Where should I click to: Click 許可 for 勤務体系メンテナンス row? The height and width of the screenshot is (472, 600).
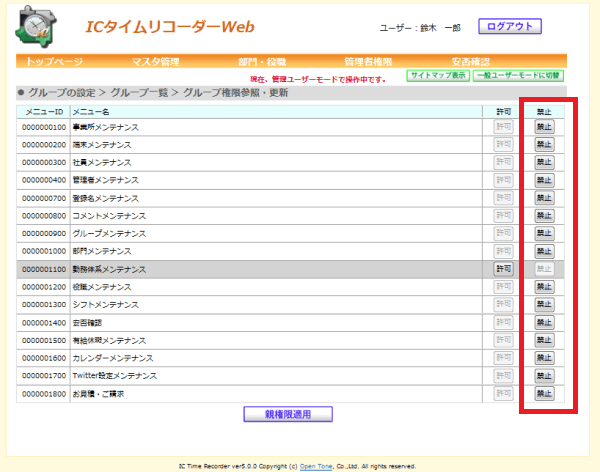(x=504, y=269)
